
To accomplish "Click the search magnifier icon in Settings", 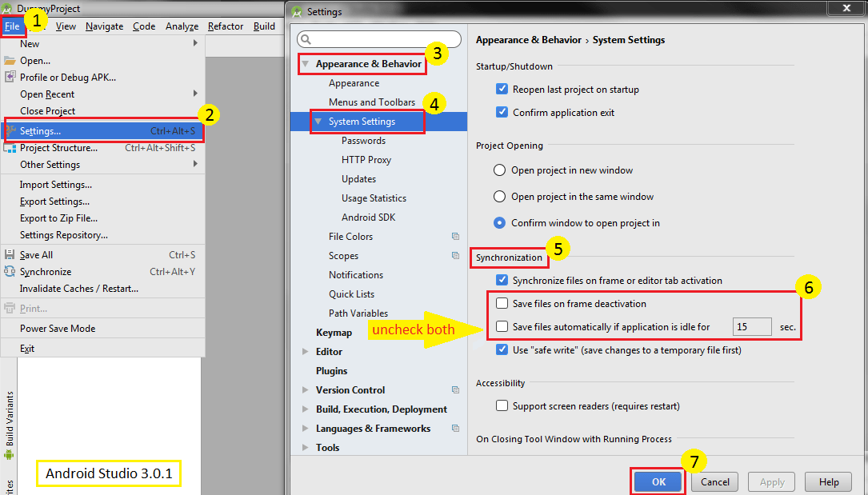I will tap(306, 39).
